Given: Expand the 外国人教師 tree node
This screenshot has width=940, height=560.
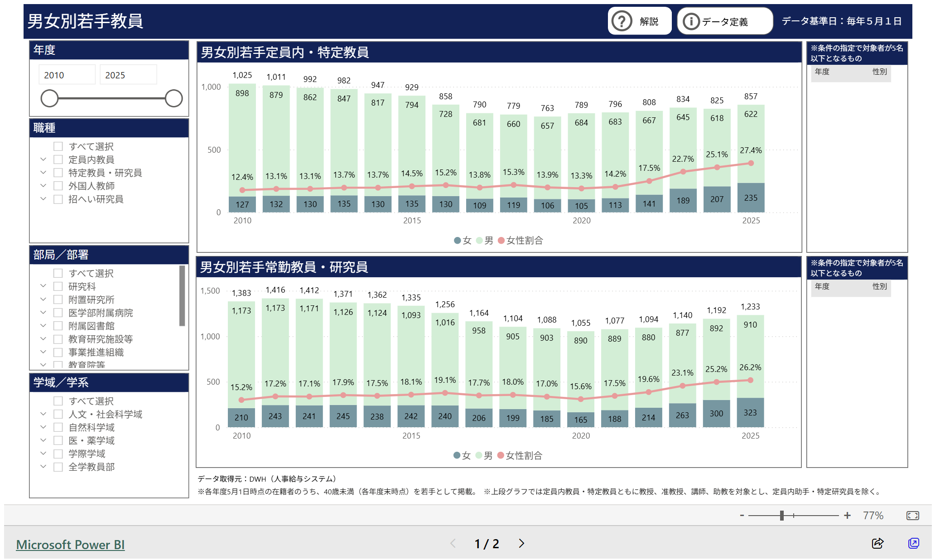Looking at the screenshot, I should point(43,186).
